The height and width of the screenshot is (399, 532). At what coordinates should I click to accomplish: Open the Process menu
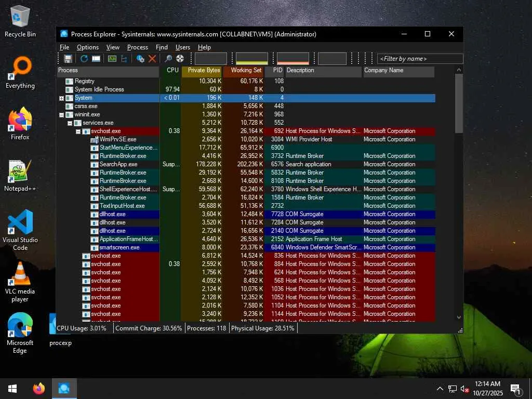[x=137, y=47]
